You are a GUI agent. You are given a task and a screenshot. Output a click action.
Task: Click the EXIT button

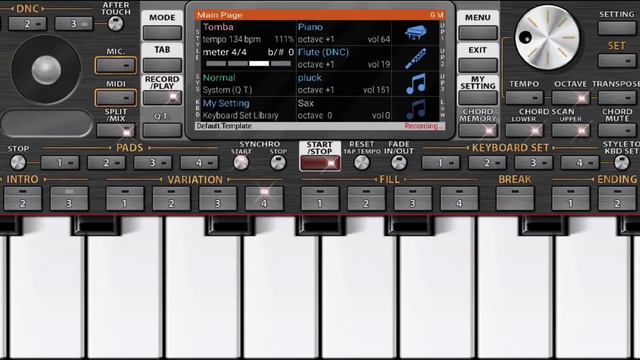click(x=478, y=65)
